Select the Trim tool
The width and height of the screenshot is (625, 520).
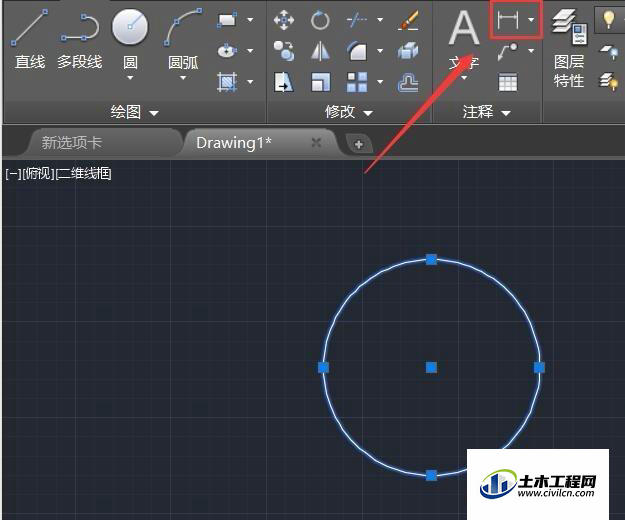[357, 20]
